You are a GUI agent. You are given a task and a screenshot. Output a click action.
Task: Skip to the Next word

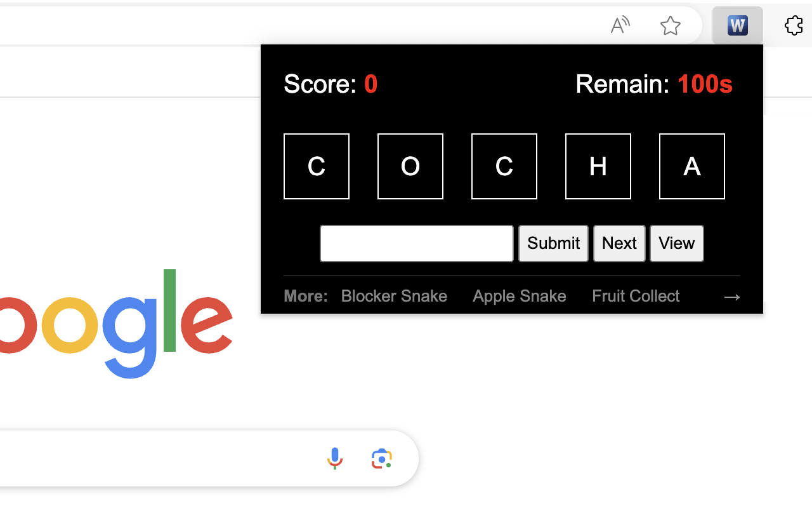(x=619, y=243)
